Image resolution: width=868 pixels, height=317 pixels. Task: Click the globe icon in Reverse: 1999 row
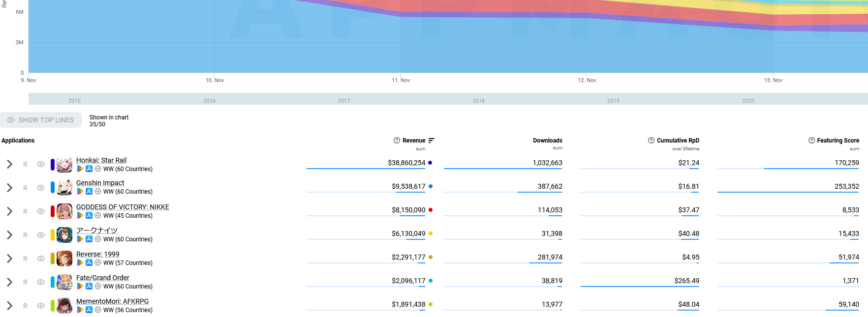pos(98,262)
